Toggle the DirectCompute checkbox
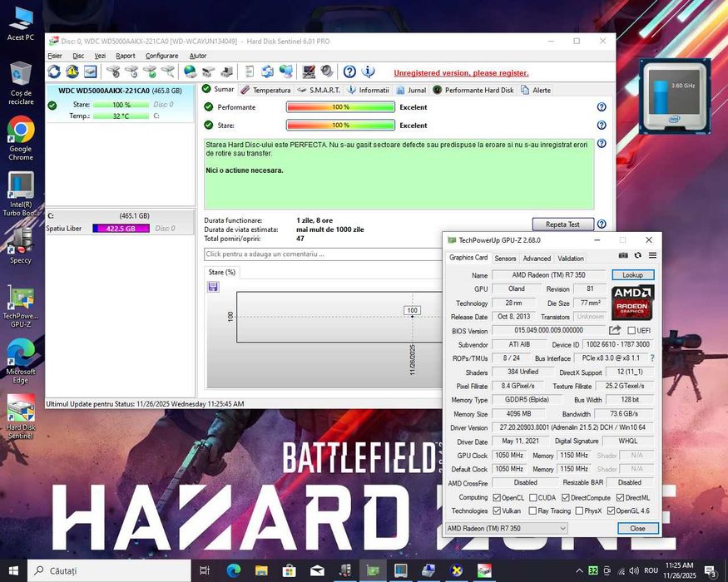This screenshot has height=582, width=728. coord(566,497)
